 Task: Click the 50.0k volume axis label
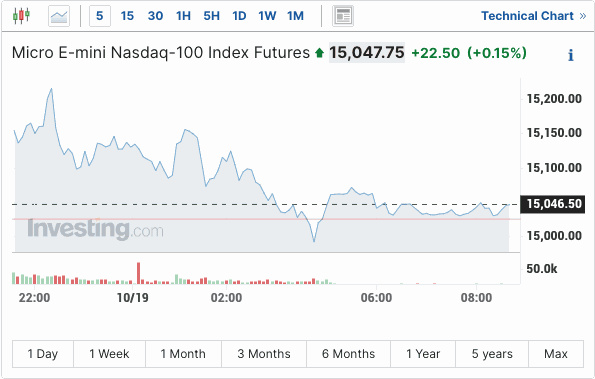coord(542,269)
